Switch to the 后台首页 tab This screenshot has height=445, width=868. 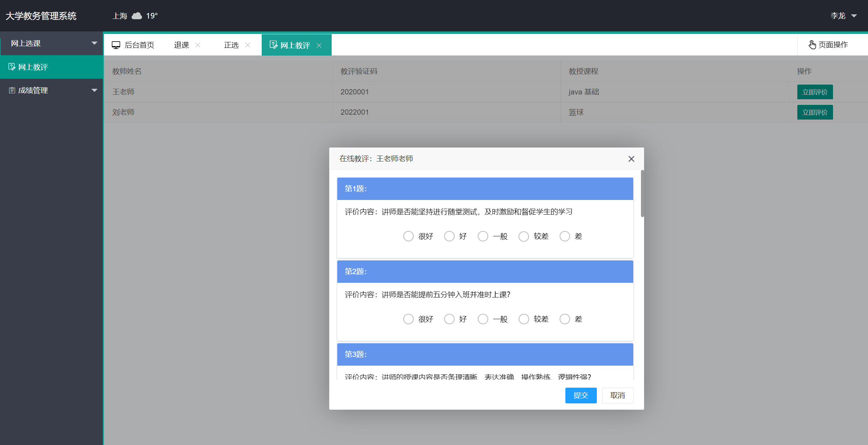point(140,44)
